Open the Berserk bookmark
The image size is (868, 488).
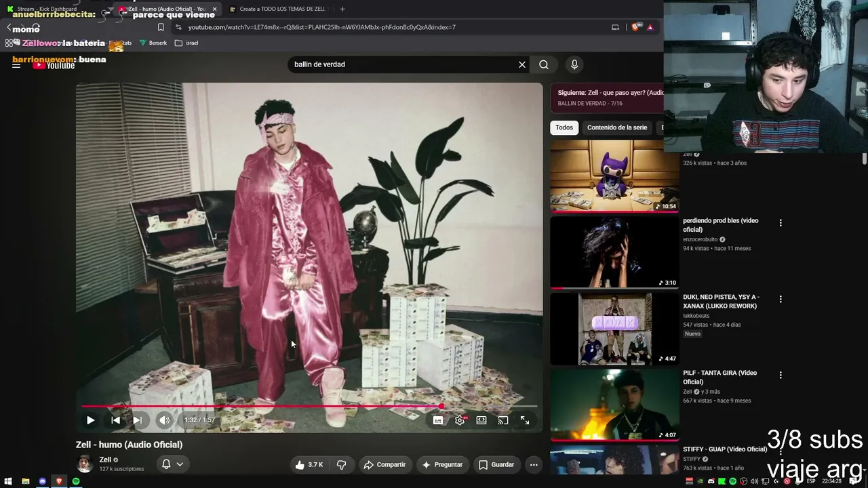(153, 43)
